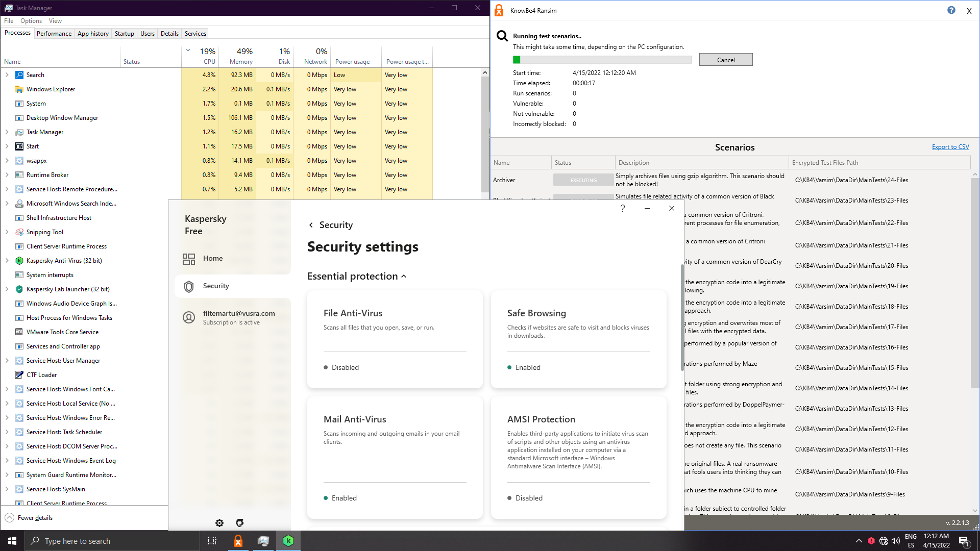Click the Kaspersky settings gear icon
Viewport: 980px width, 551px height.
point(219,523)
